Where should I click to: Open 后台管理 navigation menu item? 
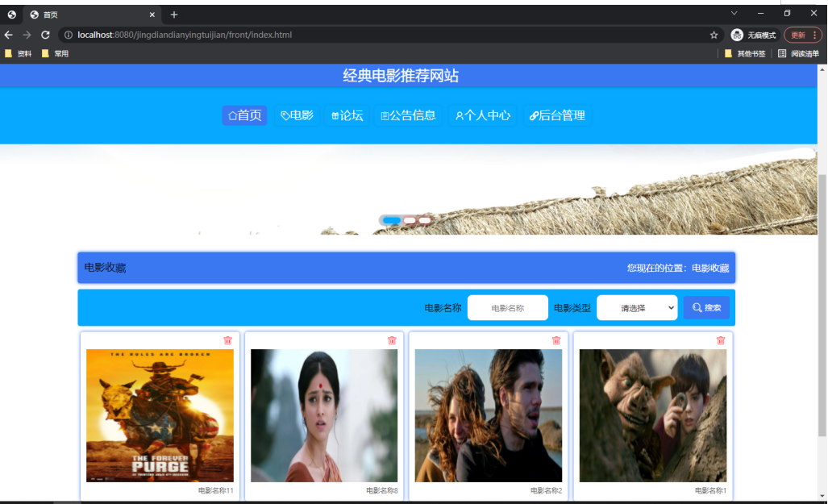tap(557, 115)
